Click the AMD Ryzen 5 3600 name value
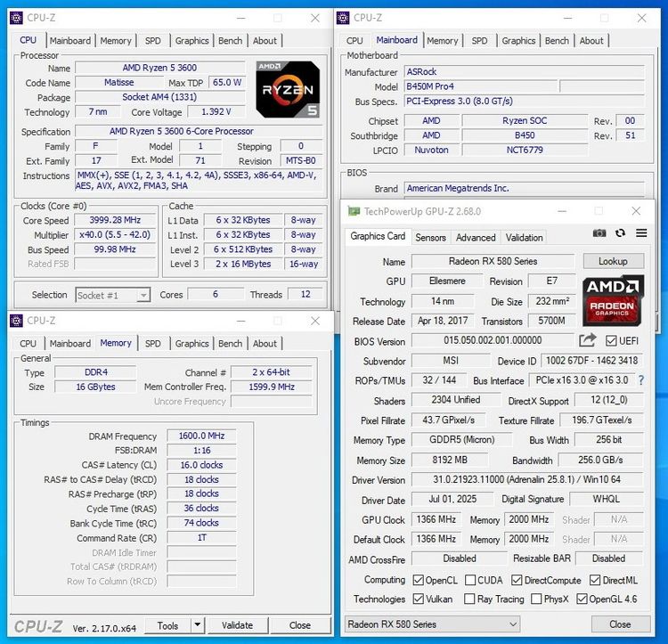The width and height of the screenshot is (668, 644). coord(159,68)
